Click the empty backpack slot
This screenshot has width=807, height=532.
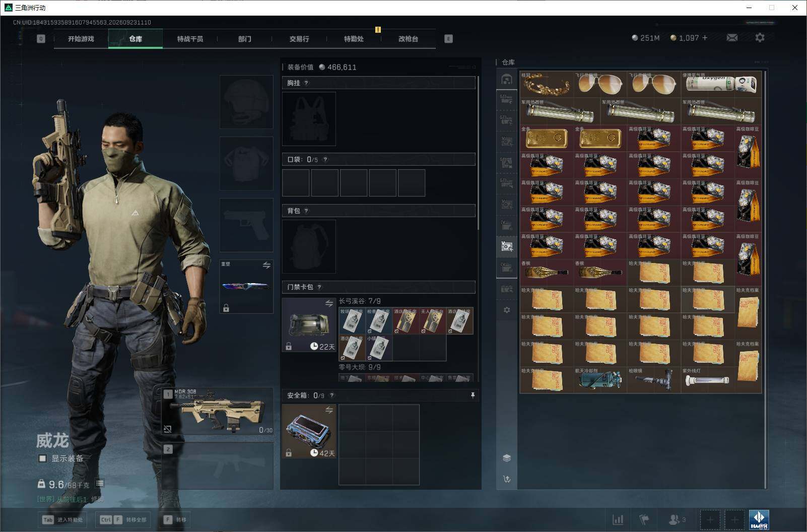[309, 246]
